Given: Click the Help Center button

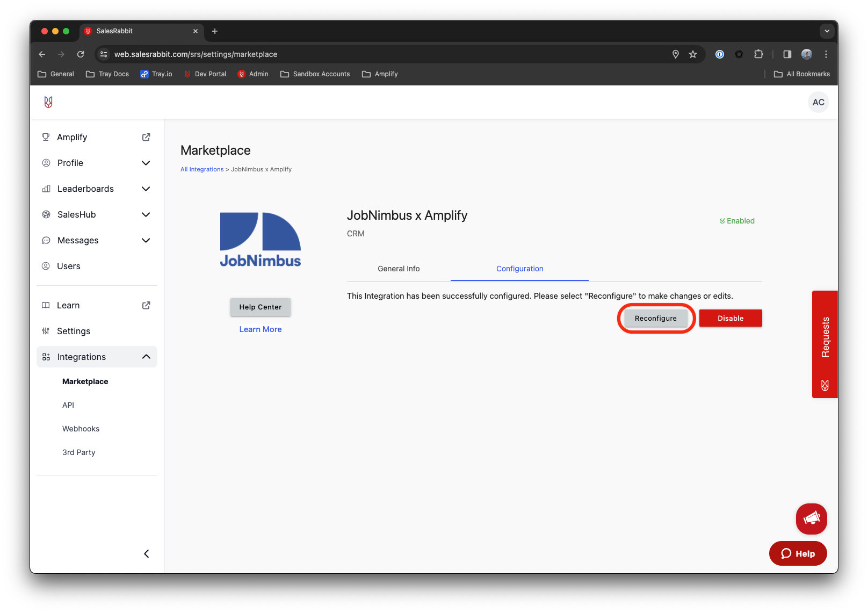Looking at the screenshot, I should tap(261, 307).
